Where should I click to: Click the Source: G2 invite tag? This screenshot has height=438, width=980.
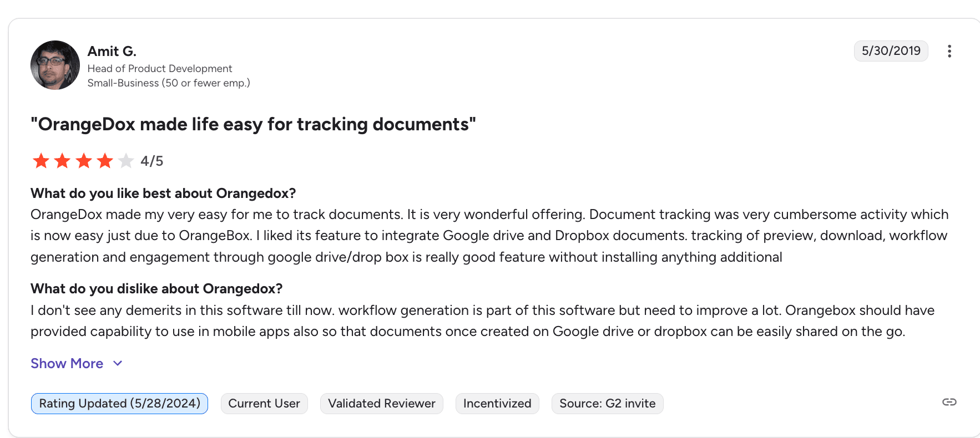click(x=607, y=404)
